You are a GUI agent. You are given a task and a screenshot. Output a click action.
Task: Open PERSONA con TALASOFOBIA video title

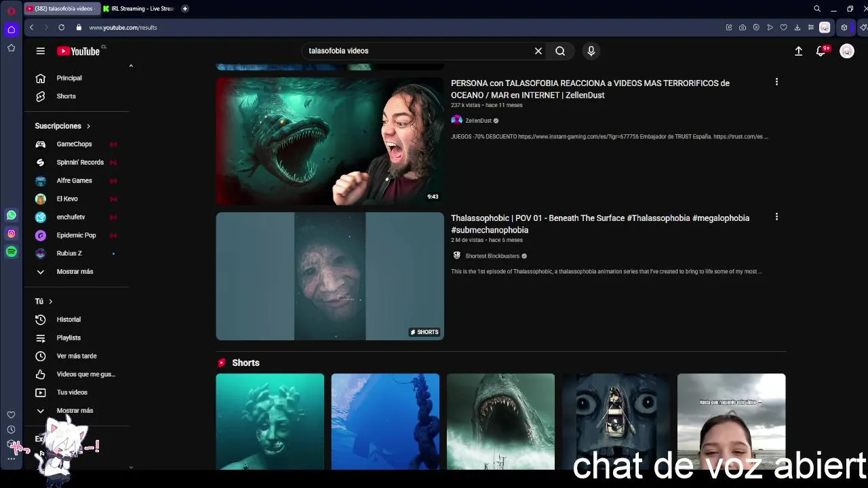(590, 89)
